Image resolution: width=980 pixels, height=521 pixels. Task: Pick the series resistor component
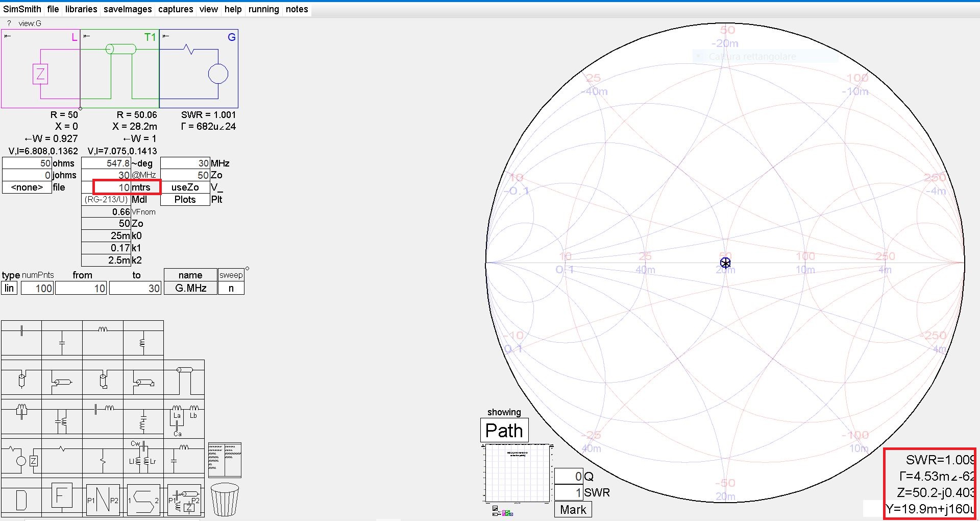pyautogui.click(x=62, y=457)
